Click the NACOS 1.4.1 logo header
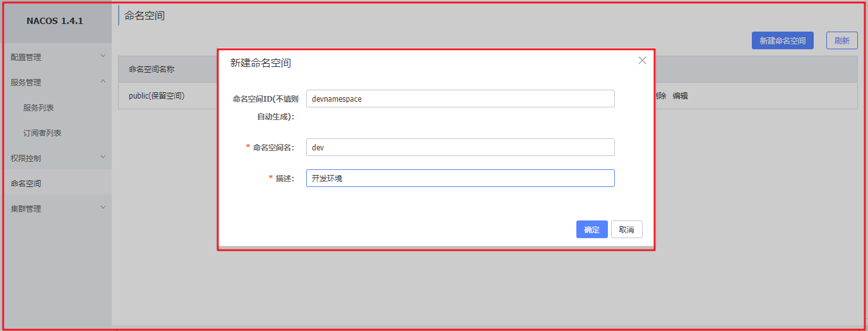The width and height of the screenshot is (868, 331). [55, 21]
